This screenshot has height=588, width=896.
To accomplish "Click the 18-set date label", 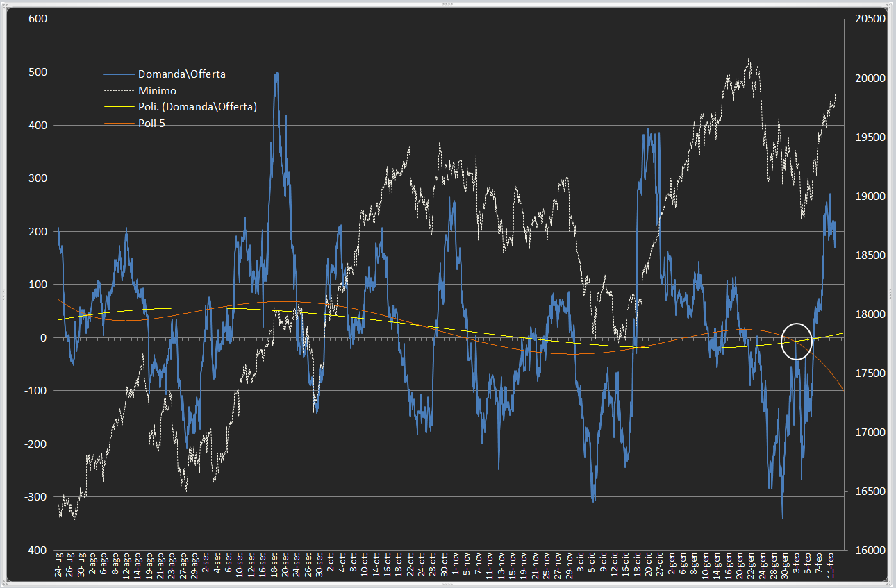I will click(x=274, y=565).
